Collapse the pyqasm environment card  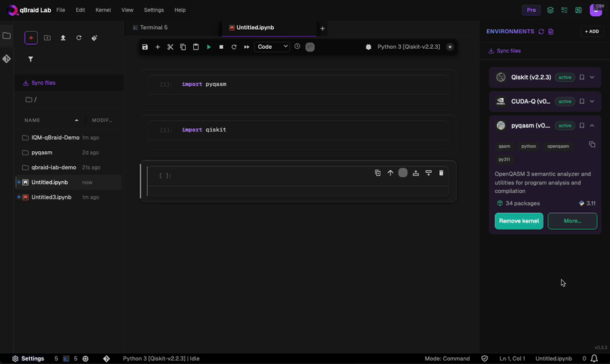click(x=592, y=125)
